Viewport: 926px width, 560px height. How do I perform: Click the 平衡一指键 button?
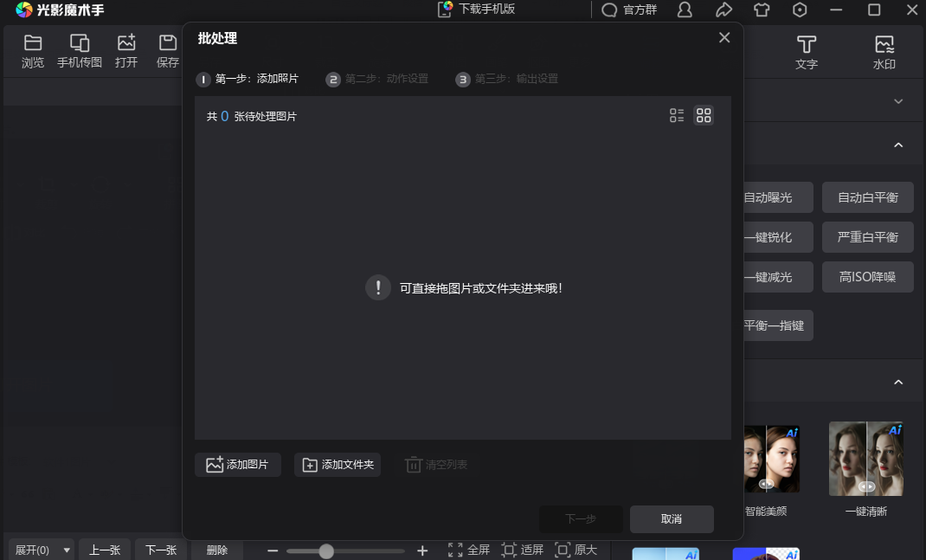[x=778, y=325]
